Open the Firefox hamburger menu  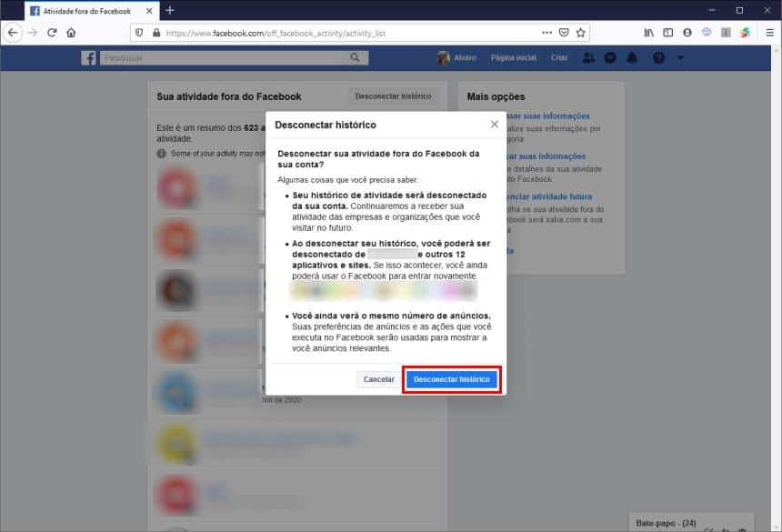[769, 33]
